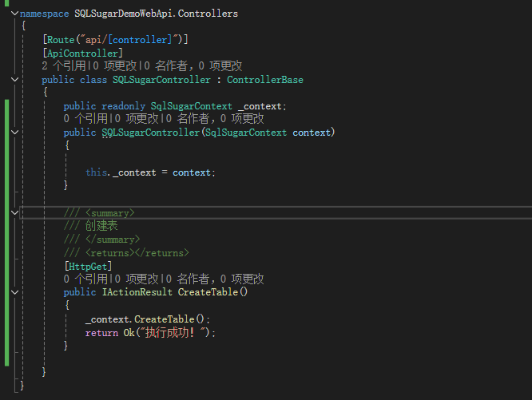This screenshot has width=532, height=400.
Task: Click the [controller] token in the route string
Action: pos(140,40)
